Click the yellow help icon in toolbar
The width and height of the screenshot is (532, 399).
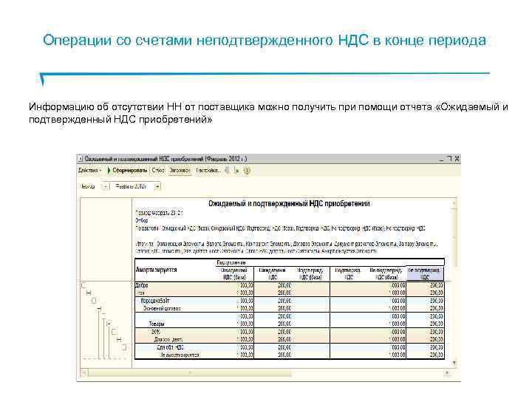(247, 171)
